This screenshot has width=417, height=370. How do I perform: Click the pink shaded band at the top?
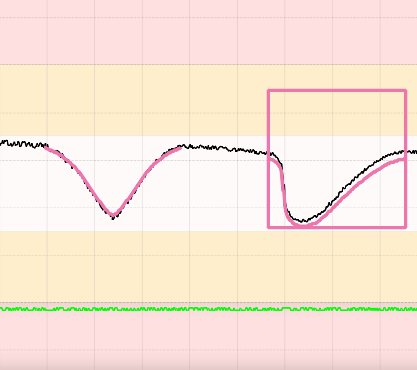click(208, 32)
